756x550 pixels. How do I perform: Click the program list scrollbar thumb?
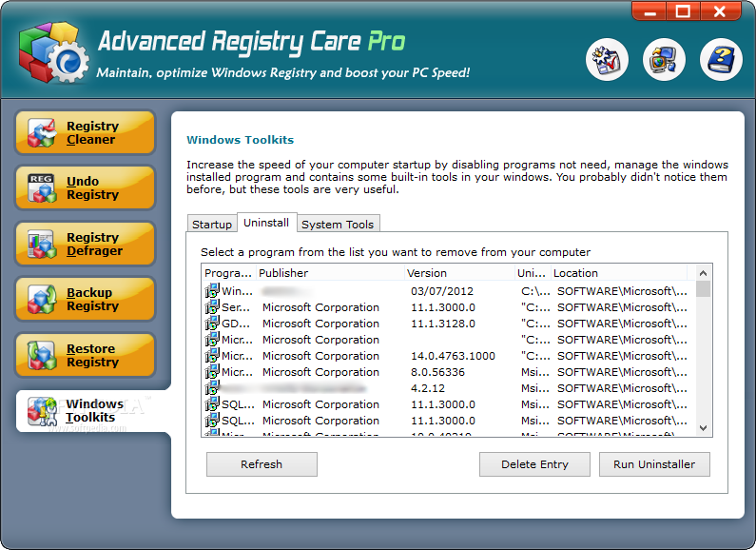click(703, 289)
